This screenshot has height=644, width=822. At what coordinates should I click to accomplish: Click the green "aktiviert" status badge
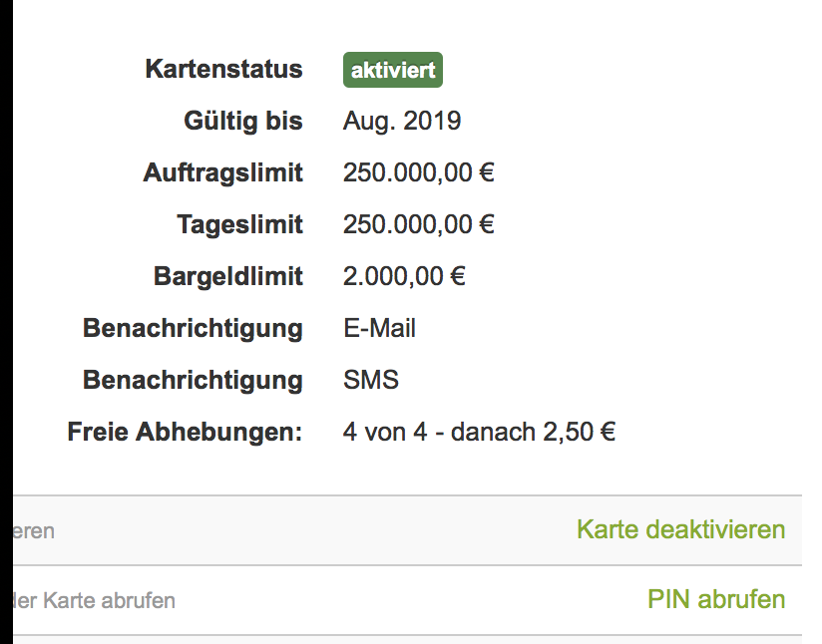pos(393,71)
